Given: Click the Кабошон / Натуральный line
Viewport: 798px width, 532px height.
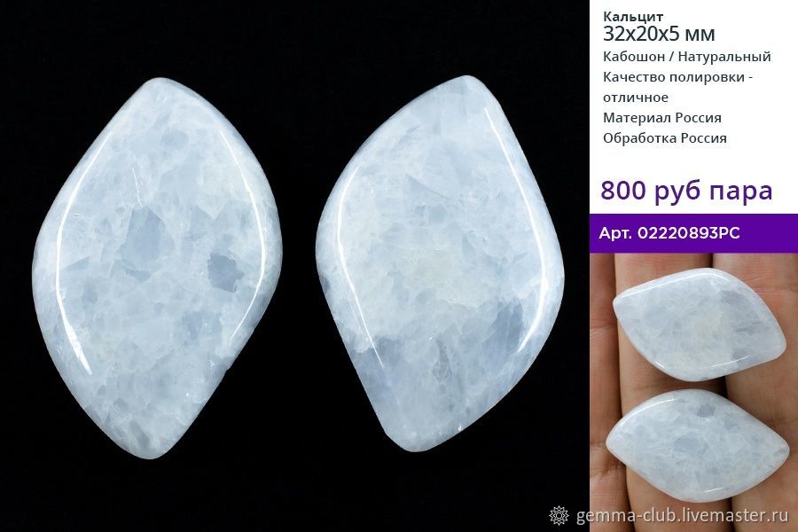Looking at the screenshot, I should pyautogui.click(x=687, y=57).
